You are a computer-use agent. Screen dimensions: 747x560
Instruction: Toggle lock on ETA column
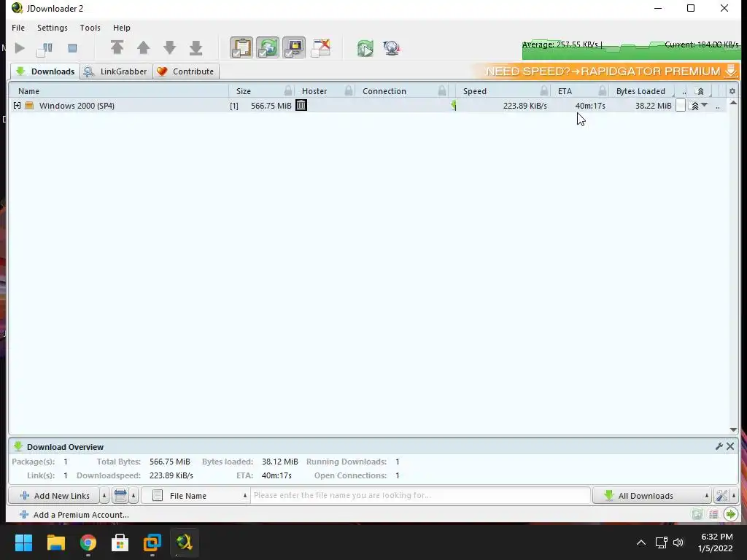pos(603,90)
